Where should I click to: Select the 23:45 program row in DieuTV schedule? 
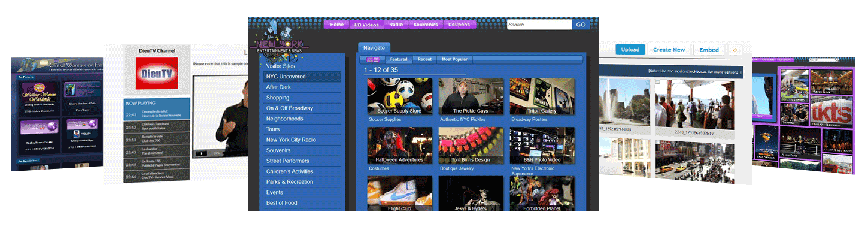pos(157,164)
